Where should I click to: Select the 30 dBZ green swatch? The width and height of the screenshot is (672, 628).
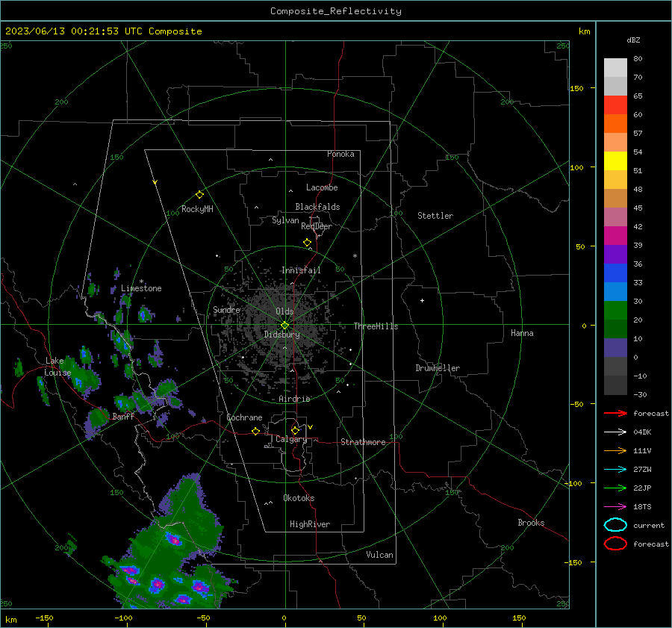615,310
